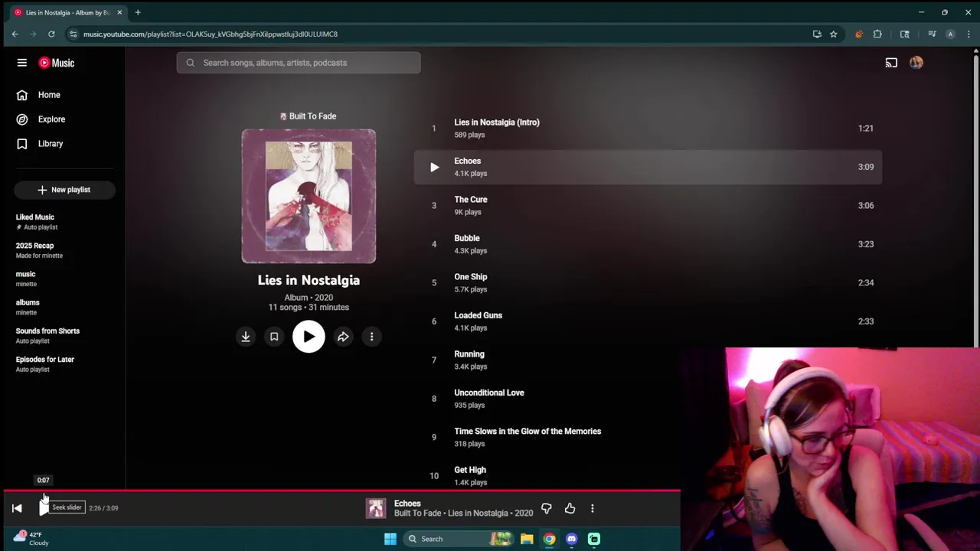Image resolution: width=980 pixels, height=551 pixels.
Task: Select the Lies in Nostalgia browser tab
Action: point(67,12)
